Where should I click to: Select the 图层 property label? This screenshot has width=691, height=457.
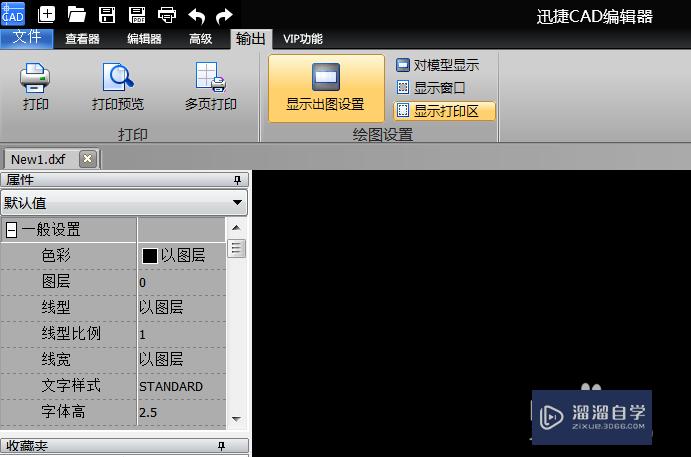(x=56, y=282)
